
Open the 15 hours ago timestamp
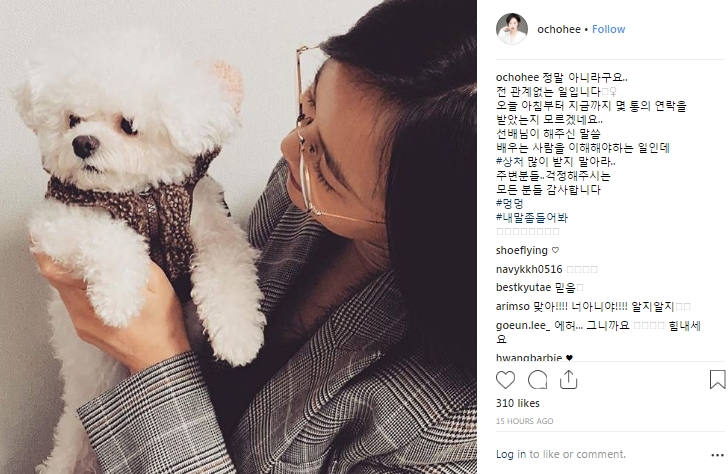[524, 421]
